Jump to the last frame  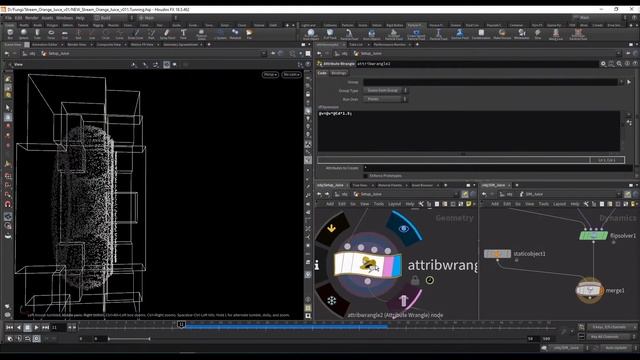pos(45,327)
